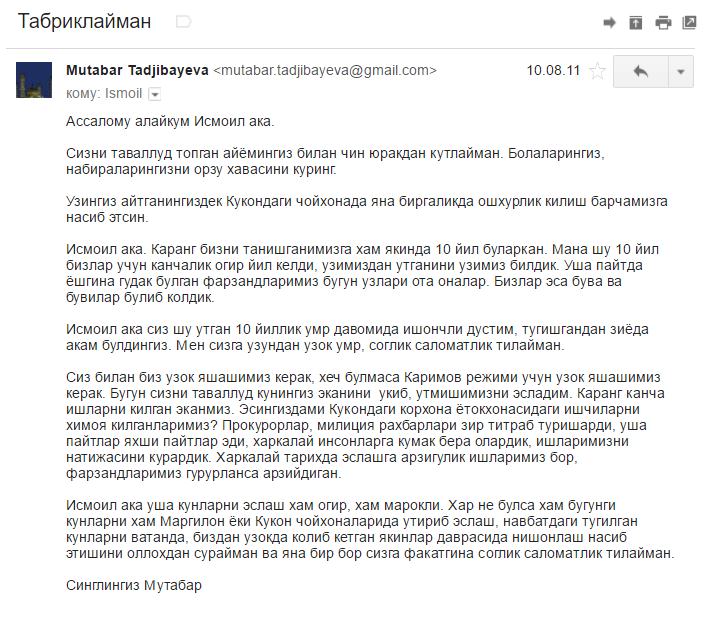
Task: Click the importance marker beside the subject
Action: click(183, 21)
